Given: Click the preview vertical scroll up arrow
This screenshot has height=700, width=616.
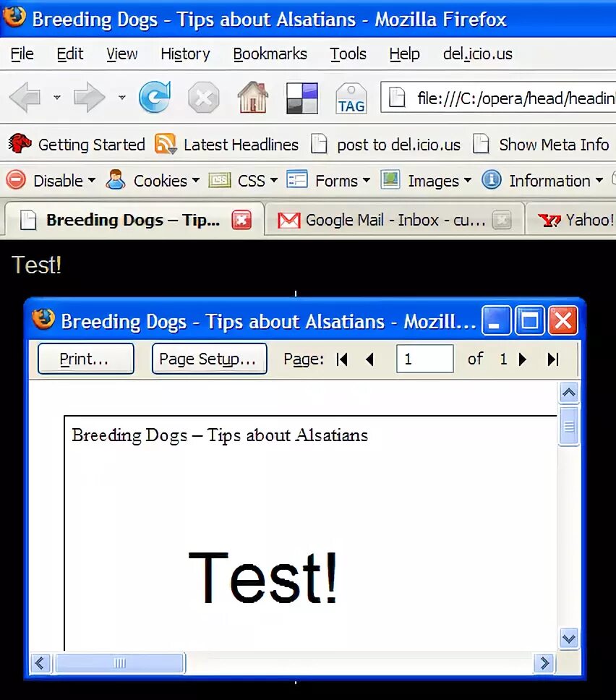Looking at the screenshot, I should [569, 393].
